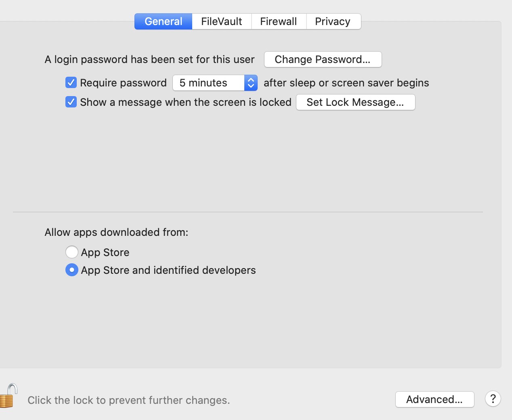Uncheck the Require password checkbox

click(71, 83)
